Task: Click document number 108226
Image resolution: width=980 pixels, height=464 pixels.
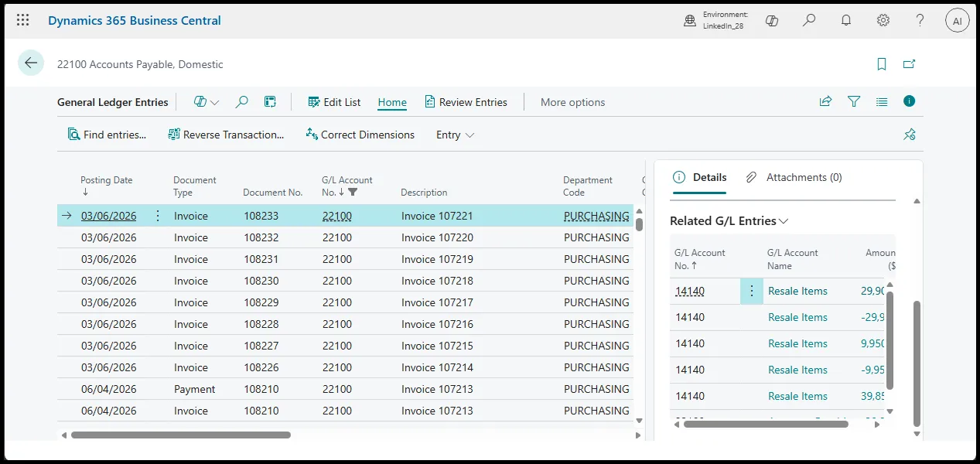Action: point(261,367)
